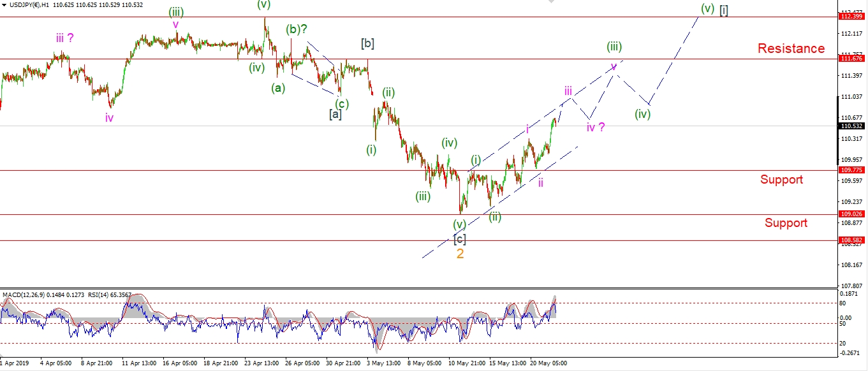Select the orange wave 2 label
868x371 pixels.
click(x=460, y=254)
